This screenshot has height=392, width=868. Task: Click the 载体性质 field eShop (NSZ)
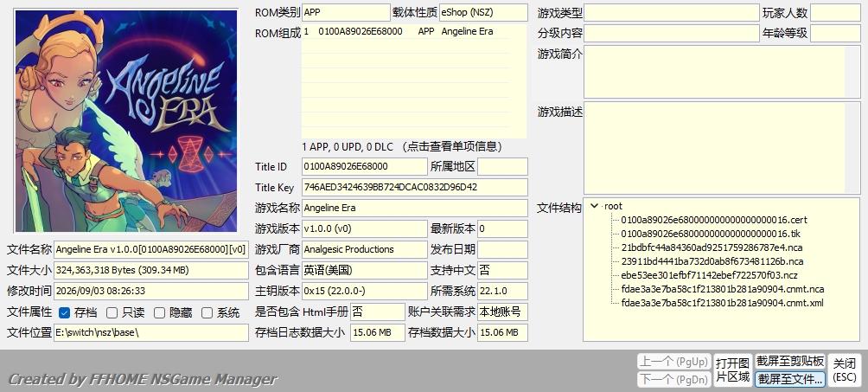(x=483, y=12)
